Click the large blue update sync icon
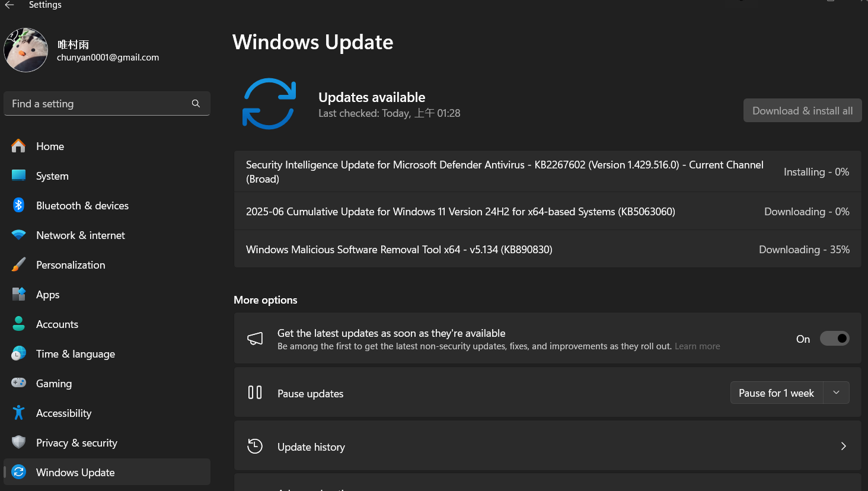 [269, 104]
